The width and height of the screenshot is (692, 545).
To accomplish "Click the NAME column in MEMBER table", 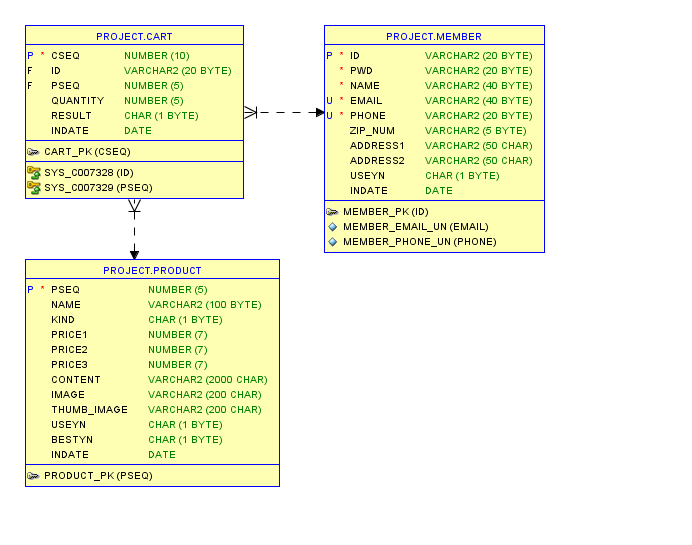I will point(365,86).
